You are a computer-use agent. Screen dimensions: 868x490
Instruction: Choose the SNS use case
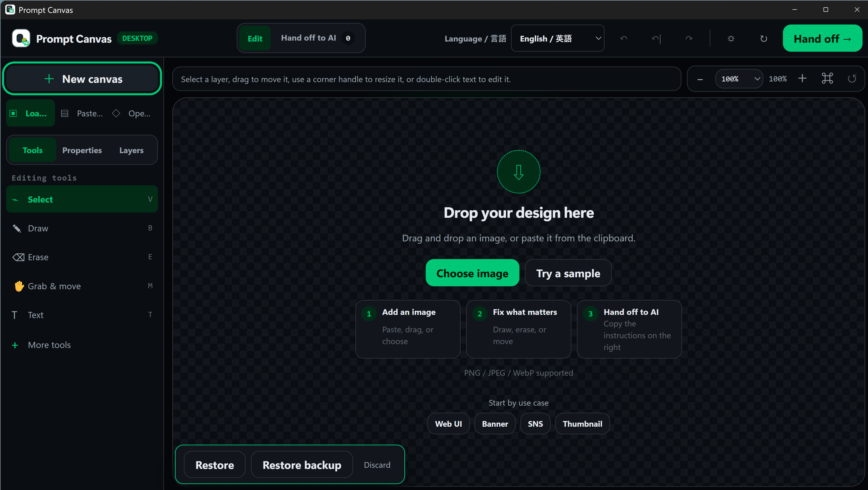(535, 424)
